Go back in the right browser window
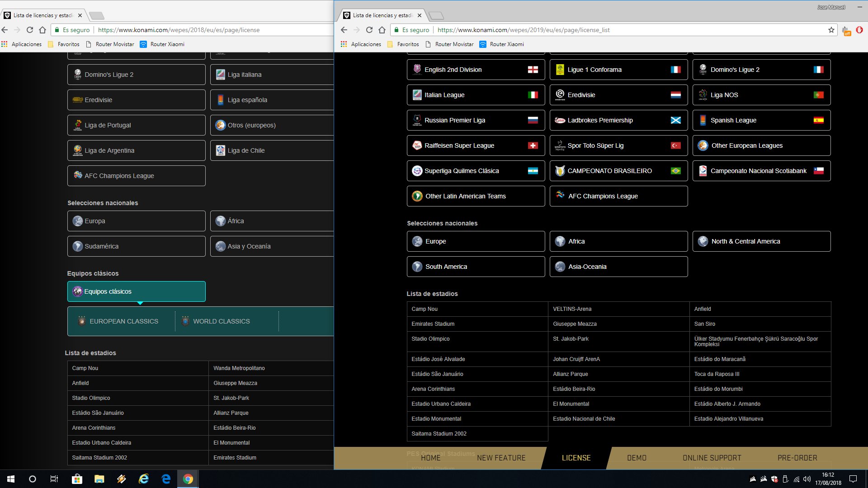The image size is (868, 488). point(344,30)
